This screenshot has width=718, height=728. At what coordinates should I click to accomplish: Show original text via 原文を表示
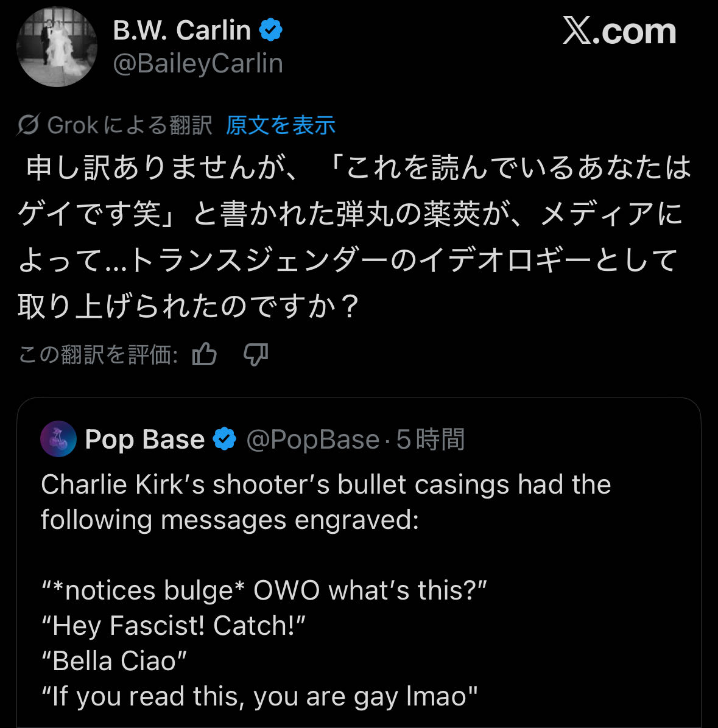point(280,125)
